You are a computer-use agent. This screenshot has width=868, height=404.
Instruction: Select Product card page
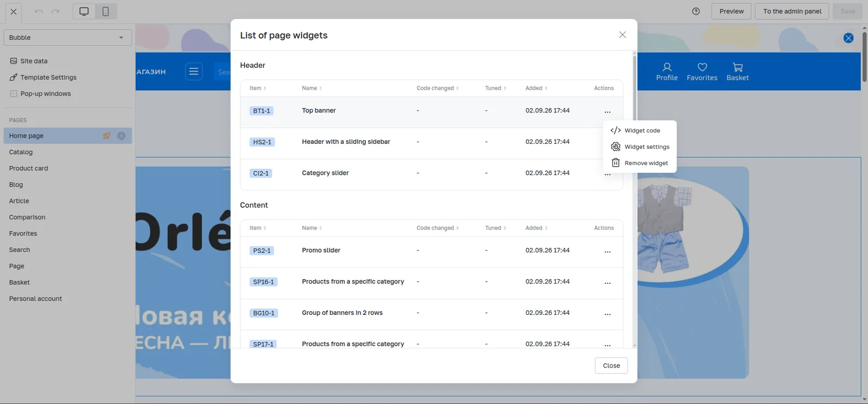point(28,168)
